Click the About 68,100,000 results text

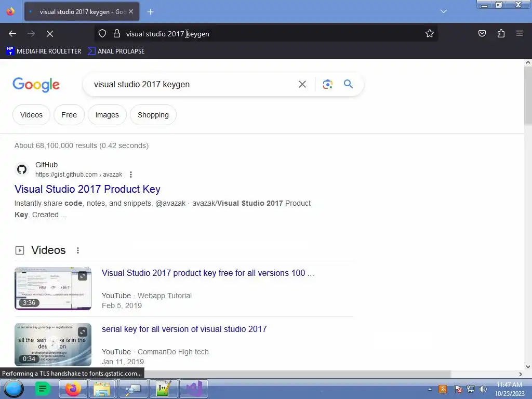[82, 145]
